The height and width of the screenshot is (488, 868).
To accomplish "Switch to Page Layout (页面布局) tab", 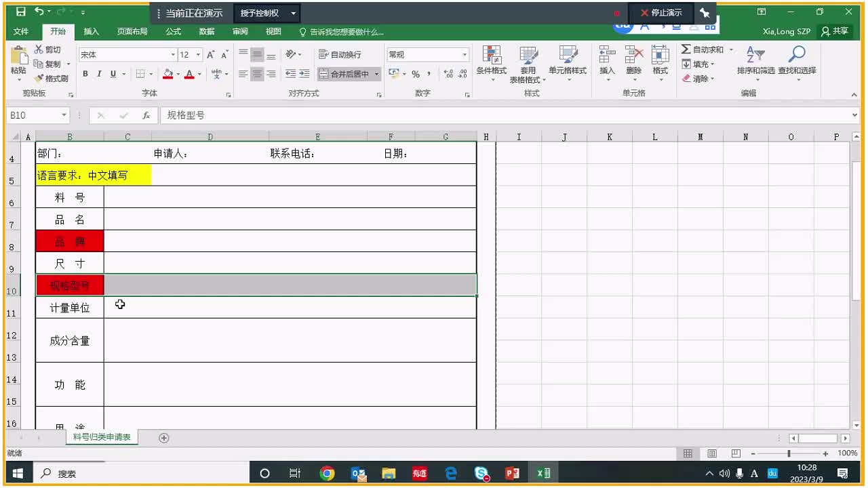I will 132,31.
